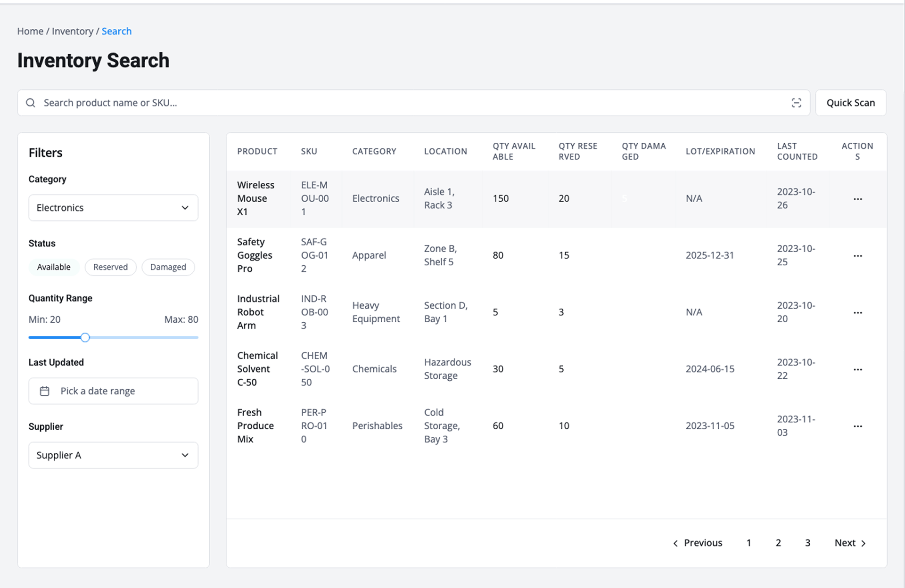Click the Quantity Range slider handle

click(x=85, y=337)
